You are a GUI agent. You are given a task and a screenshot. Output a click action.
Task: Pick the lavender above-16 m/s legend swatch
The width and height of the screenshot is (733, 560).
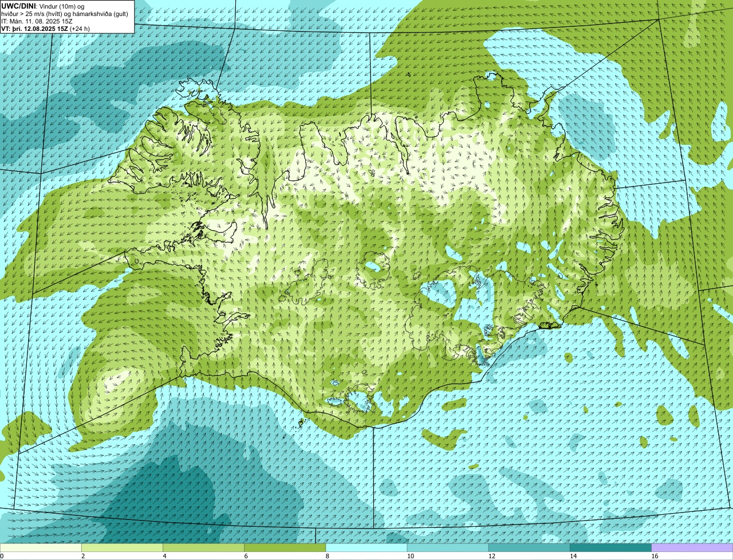pos(692,548)
